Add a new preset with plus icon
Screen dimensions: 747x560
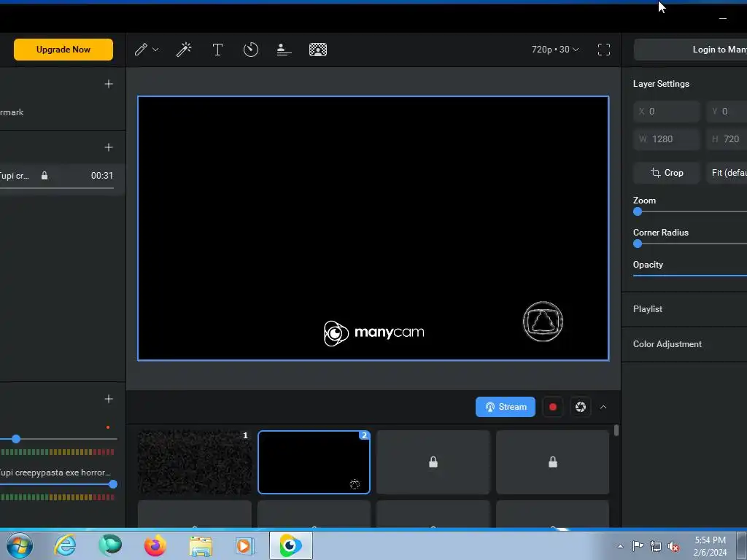(x=109, y=84)
